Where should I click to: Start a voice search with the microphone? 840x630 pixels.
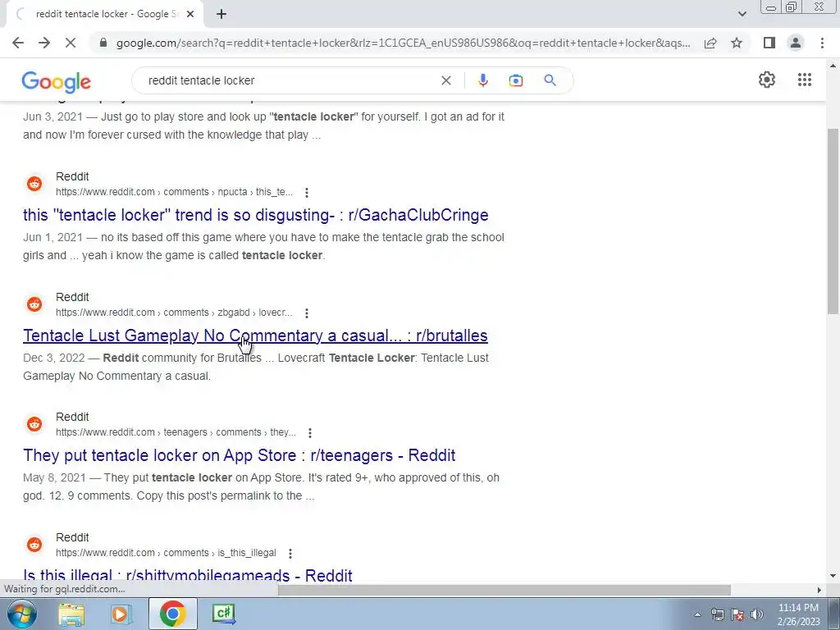[x=482, y=80]
